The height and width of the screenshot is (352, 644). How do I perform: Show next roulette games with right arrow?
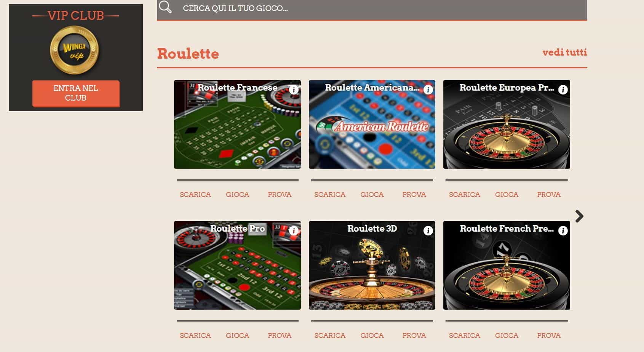coord(579,216)
